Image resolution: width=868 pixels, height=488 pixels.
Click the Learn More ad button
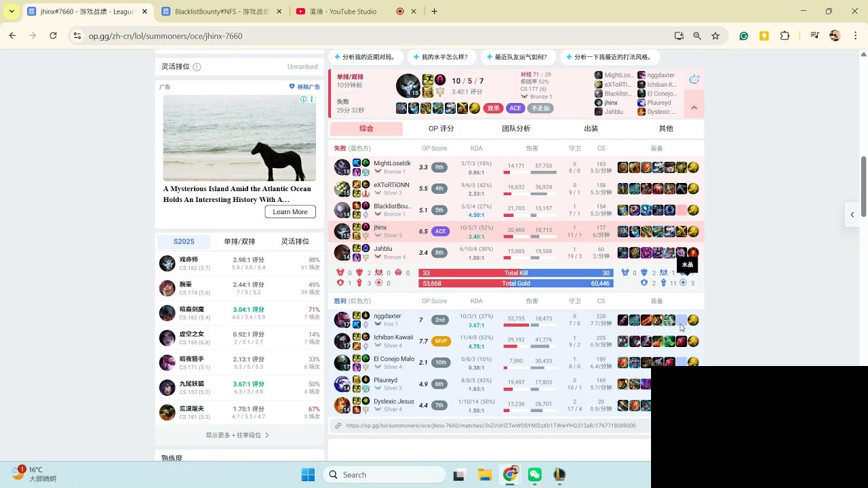(x=290, y=212)
